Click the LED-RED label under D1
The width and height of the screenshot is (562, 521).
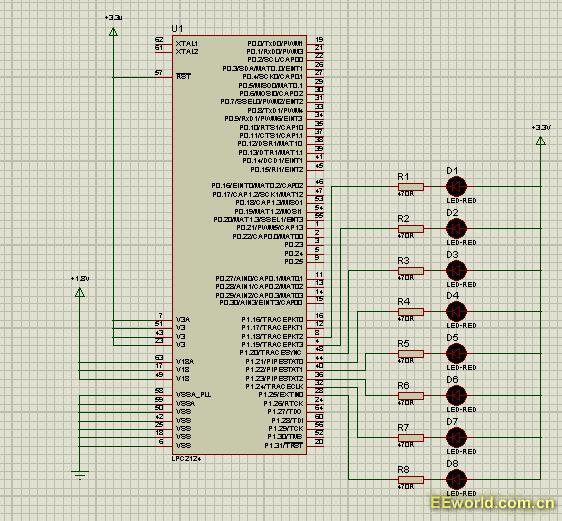461,201
